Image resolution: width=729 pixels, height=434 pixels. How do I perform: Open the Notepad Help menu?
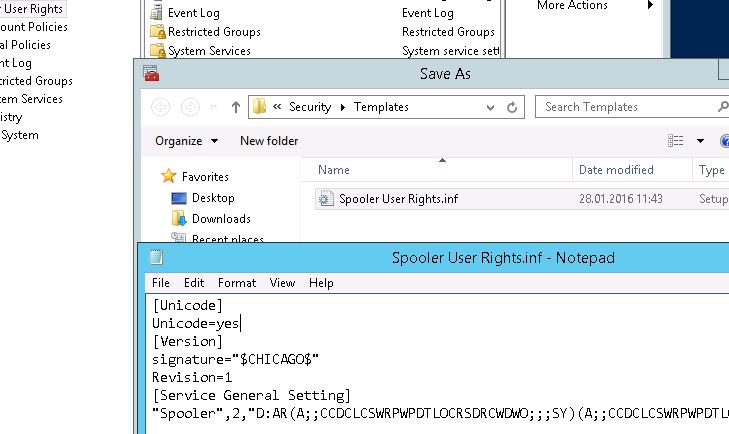(321, 283)
